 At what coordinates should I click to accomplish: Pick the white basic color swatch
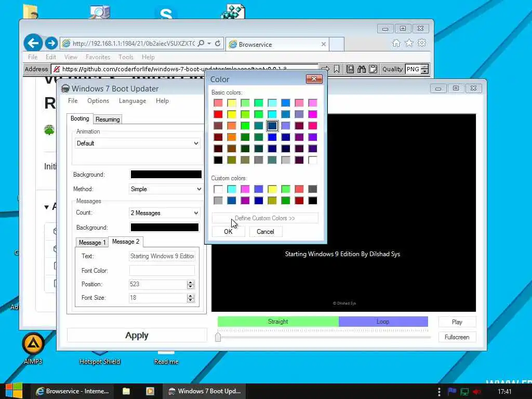coord(312,160)
